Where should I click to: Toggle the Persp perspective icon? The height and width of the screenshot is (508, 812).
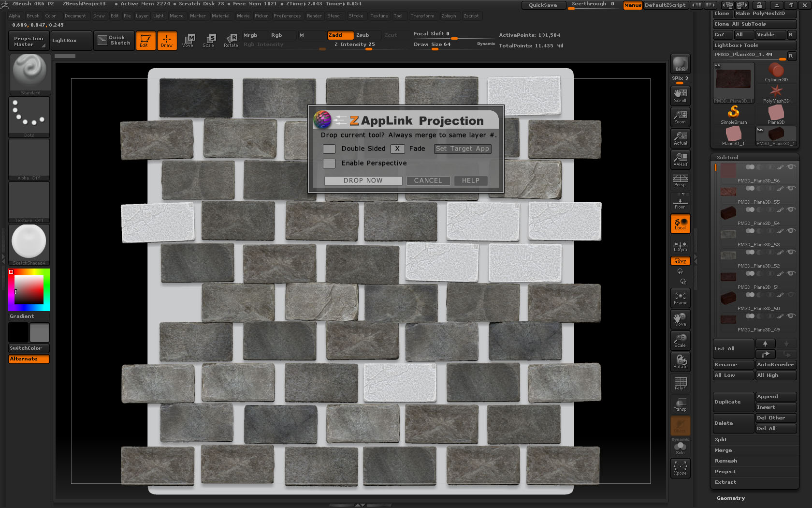[x=680, y=180]
